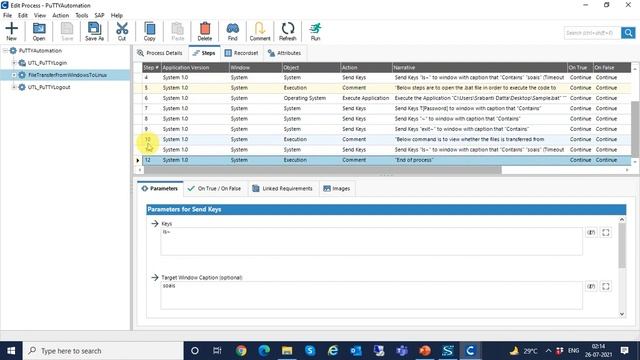
Task: Click the Delete trash icon
Action: point(204,31)
